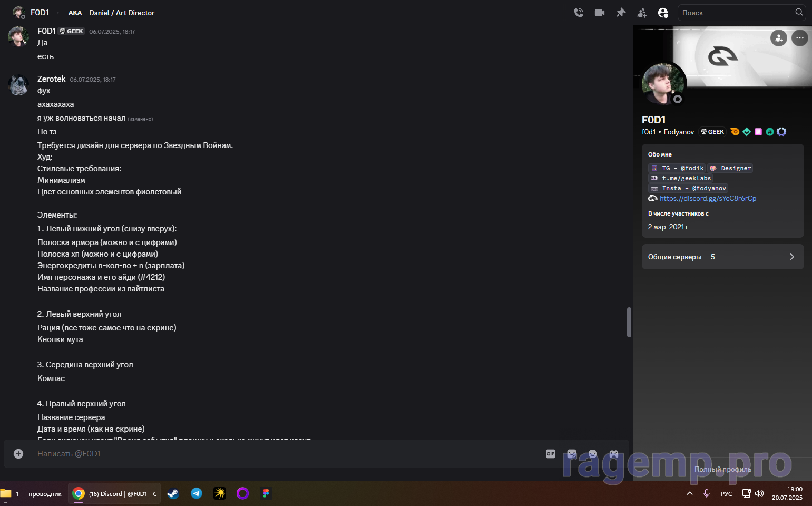Click the 'TG – @fod1k' code tag
This screenshot has width=812, height=506.
pyautogui.click(x=677, y=168)
